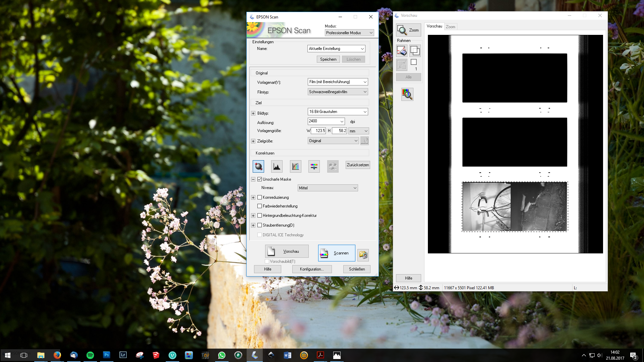Toggle the Vorschaubild checkbox
The height and width of the screenshot is (362, 644).
pyautogui.click(x=267, y=261)
